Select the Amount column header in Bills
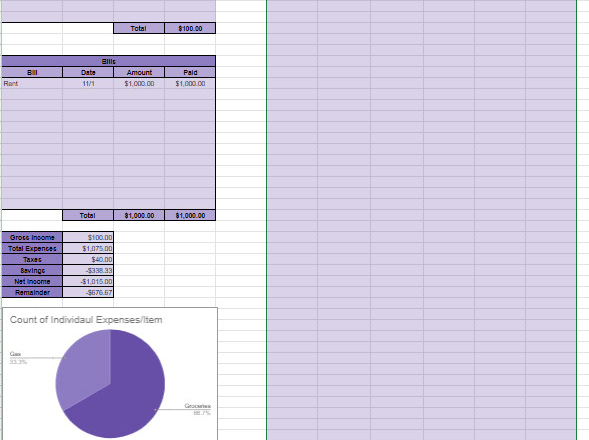Screen dimensions: 589x440 click(x=139, y=72)
